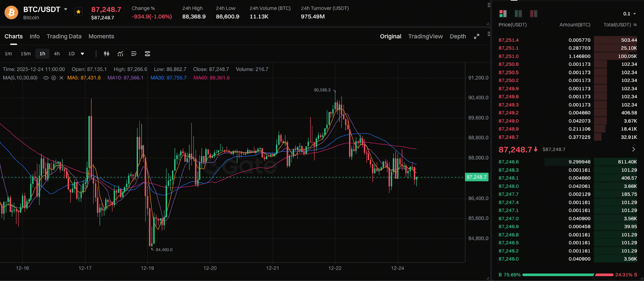Open the 0.1 price precision dropdown
Image resolution: width=644 pixels, height=281 pixels.
coord(630,14)
